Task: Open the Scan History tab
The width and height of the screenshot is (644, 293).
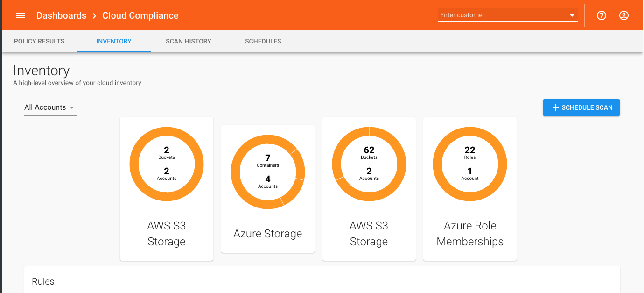Action: tap(189, 41)
